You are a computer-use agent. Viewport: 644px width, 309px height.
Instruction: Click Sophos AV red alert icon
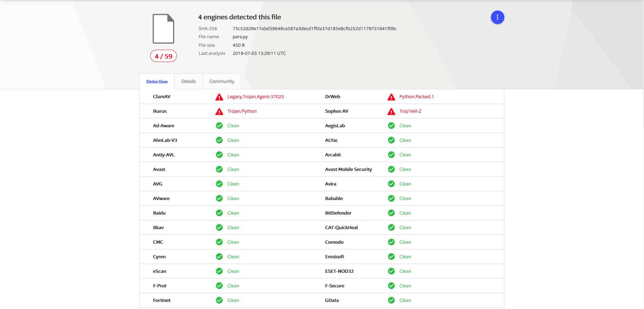point(391,112)
